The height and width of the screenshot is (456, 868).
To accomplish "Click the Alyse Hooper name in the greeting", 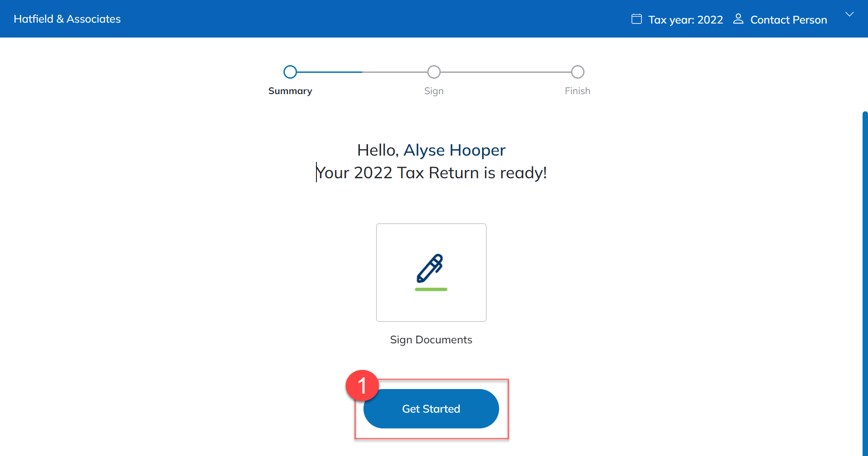I will (x=454, y=150).
